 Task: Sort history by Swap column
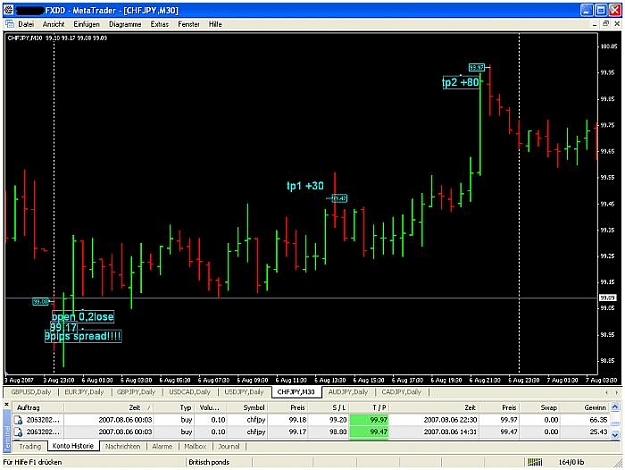[x=540, y=407]
